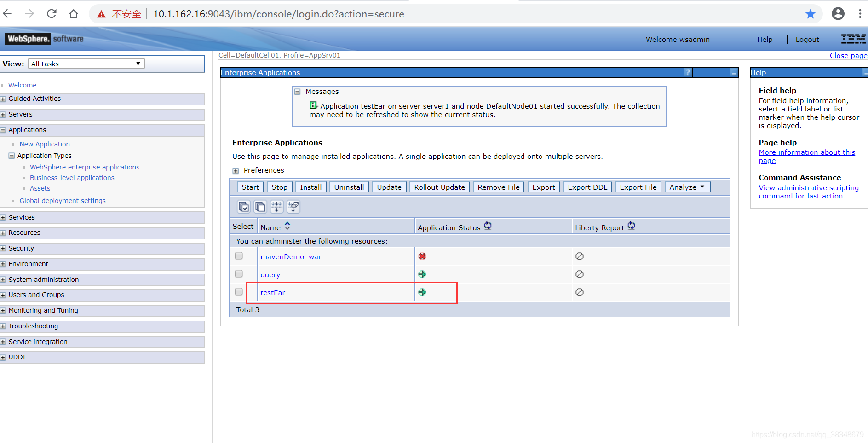Expand the Preferences section

(236, 171)
